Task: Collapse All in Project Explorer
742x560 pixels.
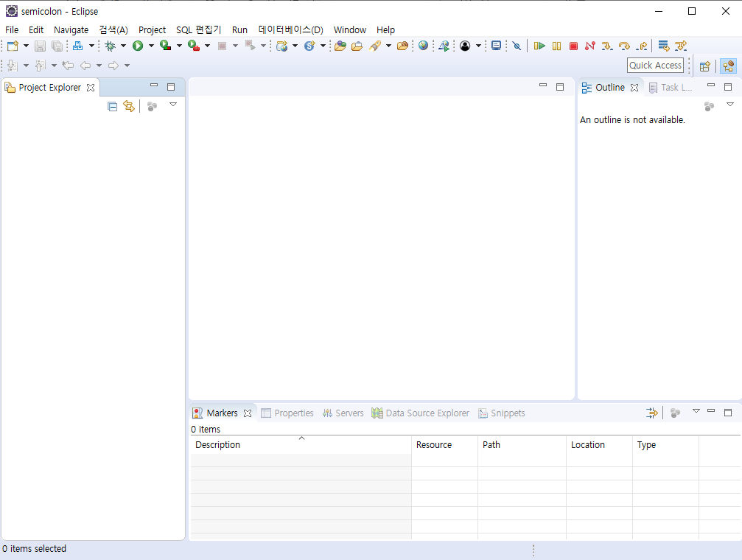Action: pos(112,107)
